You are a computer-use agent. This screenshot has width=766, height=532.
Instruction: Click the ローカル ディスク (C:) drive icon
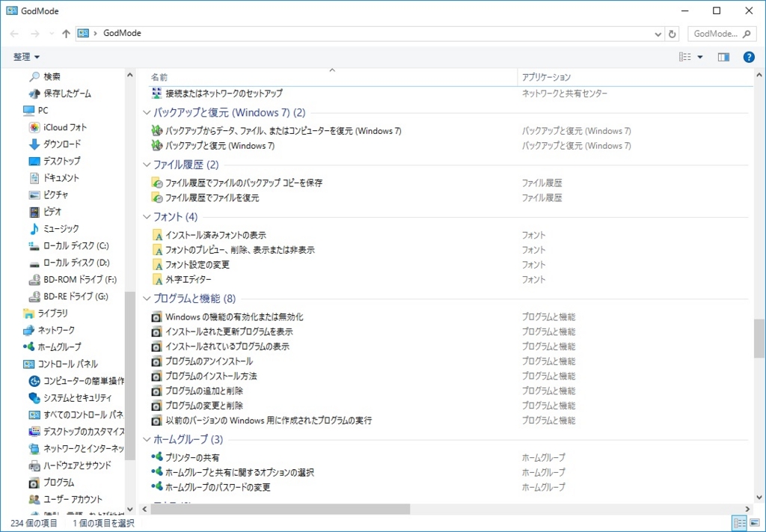34,245
